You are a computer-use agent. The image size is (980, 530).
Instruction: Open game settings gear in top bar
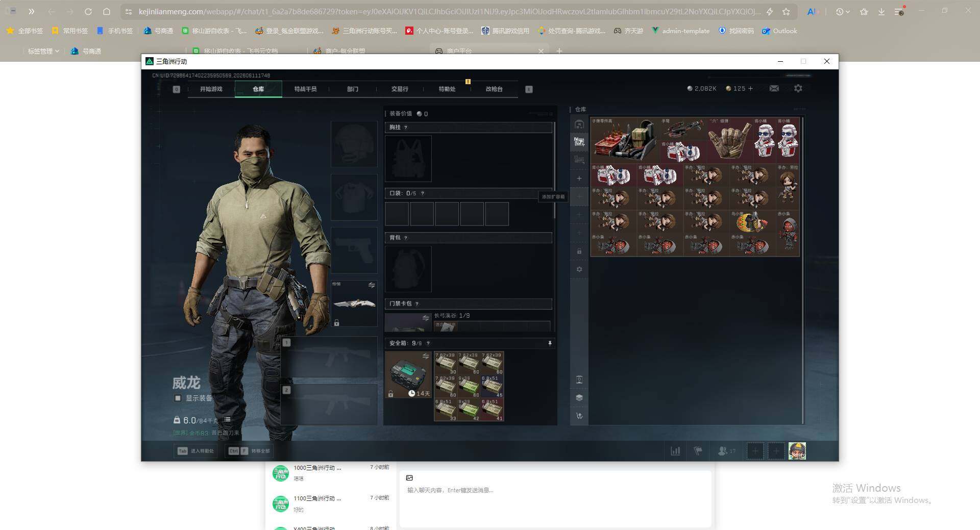pyautogui.click(x=798, y=88)
